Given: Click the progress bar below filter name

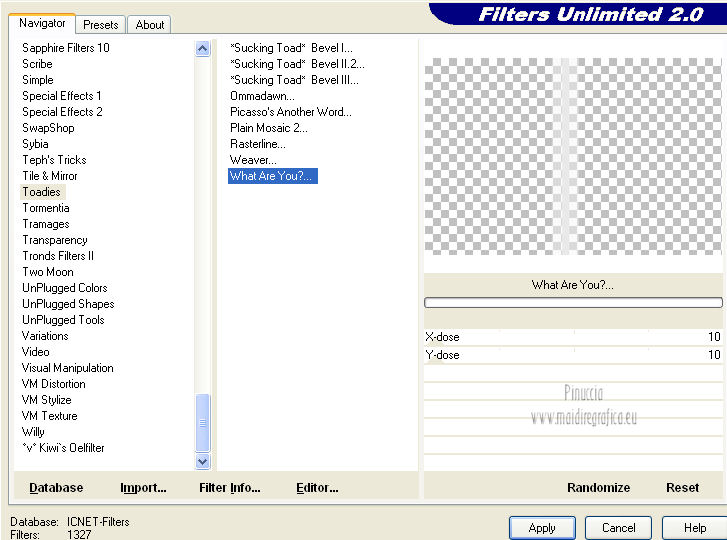Looking at the screenshot, I should (x=573, y=303).
